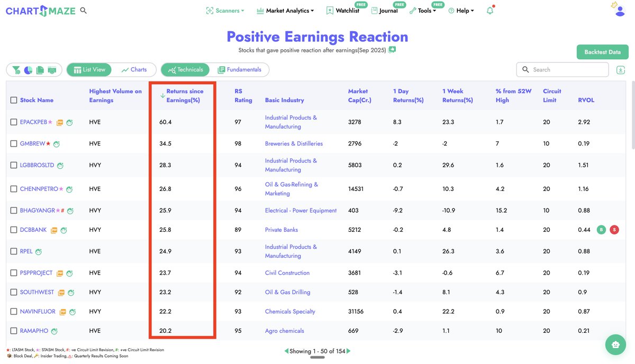
Task: Open the Journal menu item
Action: click(x=385, y=11)
